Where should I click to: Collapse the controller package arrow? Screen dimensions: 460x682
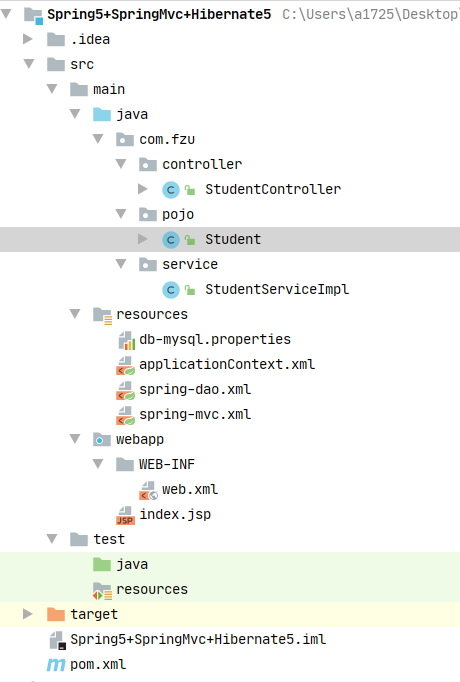click(x=121, y=164)
